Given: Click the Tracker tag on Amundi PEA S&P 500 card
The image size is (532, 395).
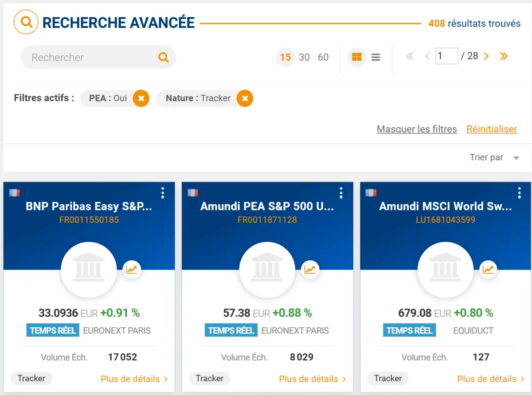Looking at the screenshot, I should pos(210,379).
